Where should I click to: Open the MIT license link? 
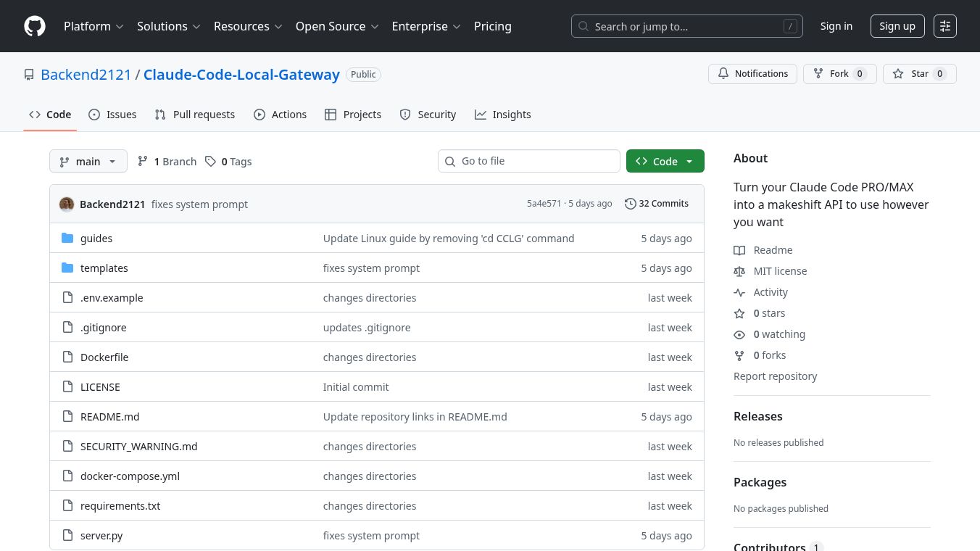tap(780, 271)
